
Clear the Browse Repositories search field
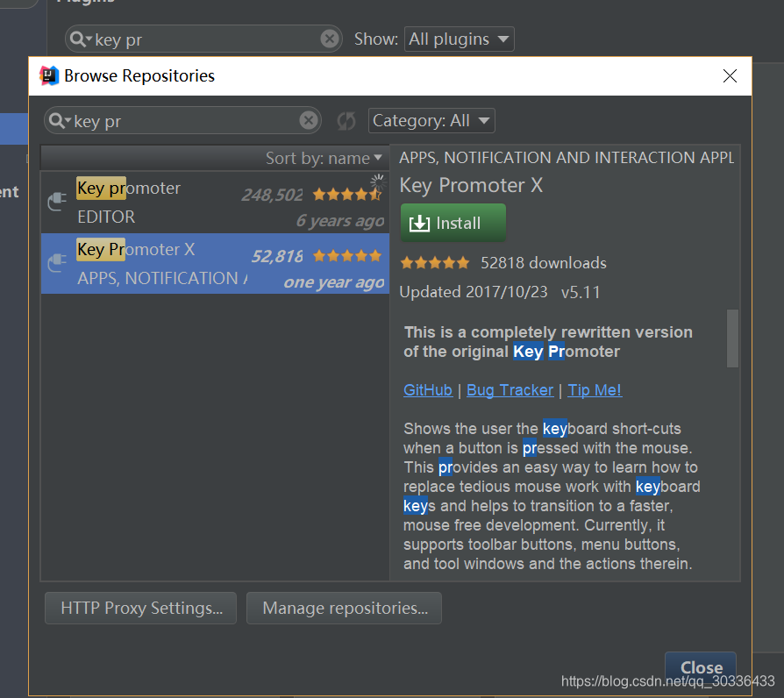pyautogui.click(x=309, y=120)
